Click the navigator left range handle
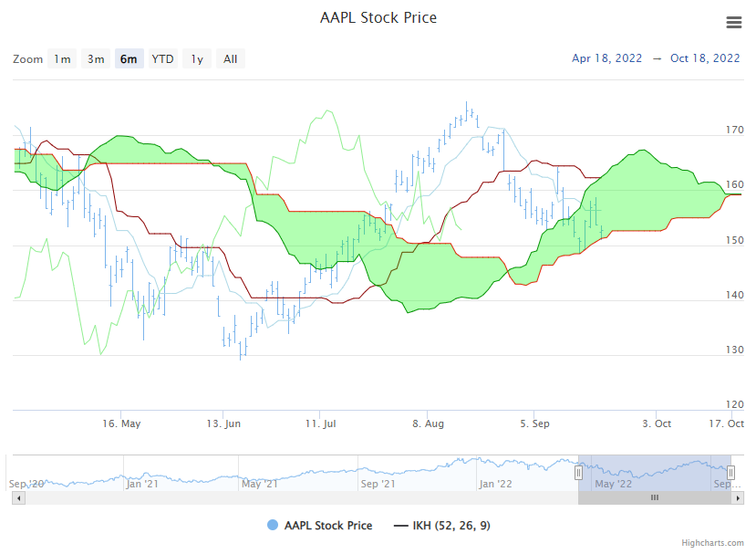756x554 pixels. (x=578, y=473)
